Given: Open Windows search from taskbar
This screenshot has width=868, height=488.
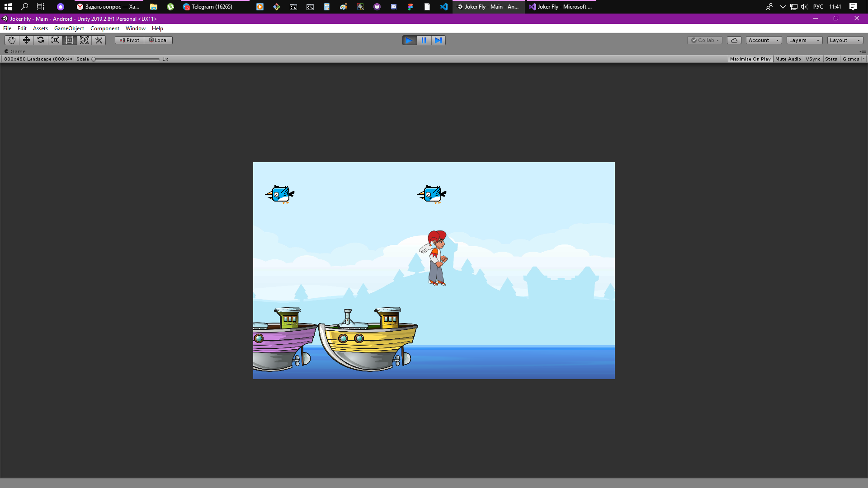Looking at the screenshot, I should 24,7.
